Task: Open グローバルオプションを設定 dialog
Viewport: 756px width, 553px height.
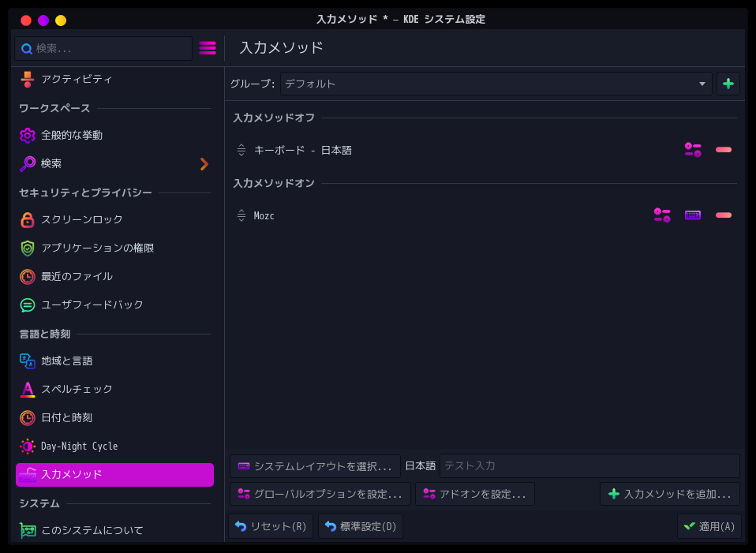Action: [320, 494]
